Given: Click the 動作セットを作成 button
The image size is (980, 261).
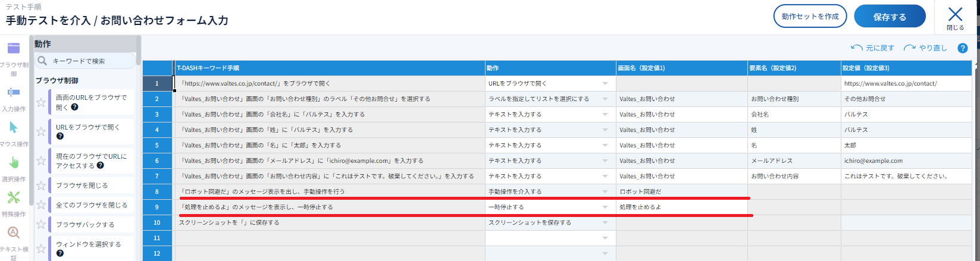Looking at the screenshot, I should tap(810, 16).
